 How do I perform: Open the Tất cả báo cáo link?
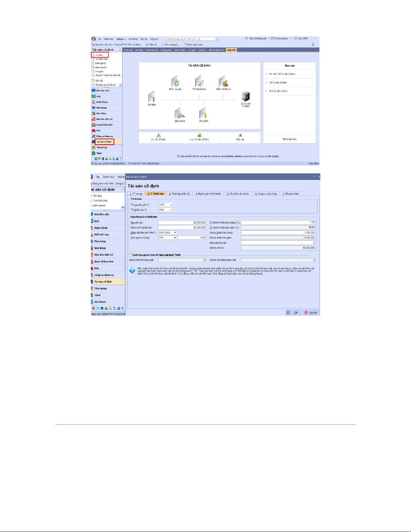pos(289,139)
